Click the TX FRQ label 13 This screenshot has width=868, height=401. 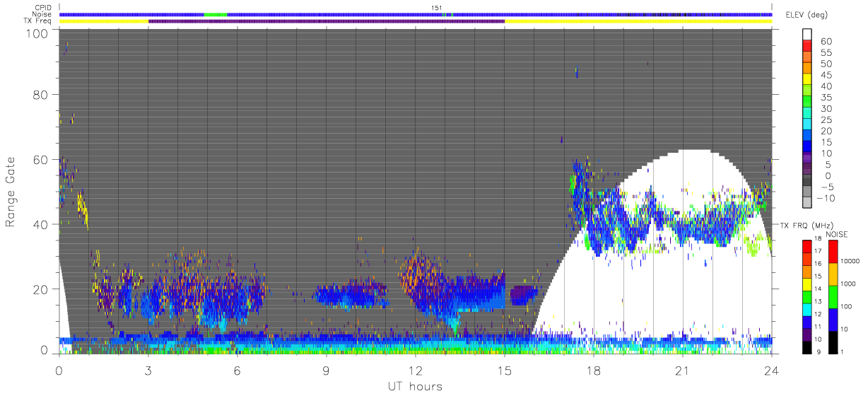(x=818, y=301)
